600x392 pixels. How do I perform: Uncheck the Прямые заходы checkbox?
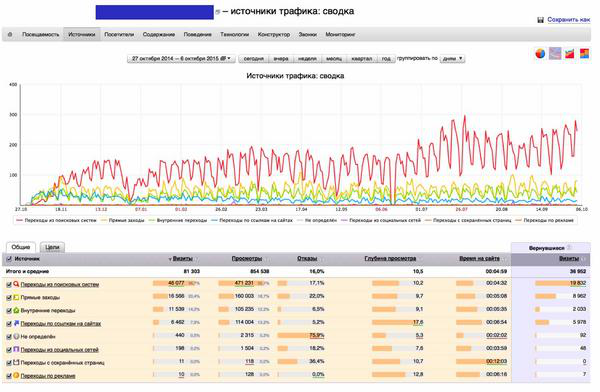pyautogui.click(x=9, y=298)
